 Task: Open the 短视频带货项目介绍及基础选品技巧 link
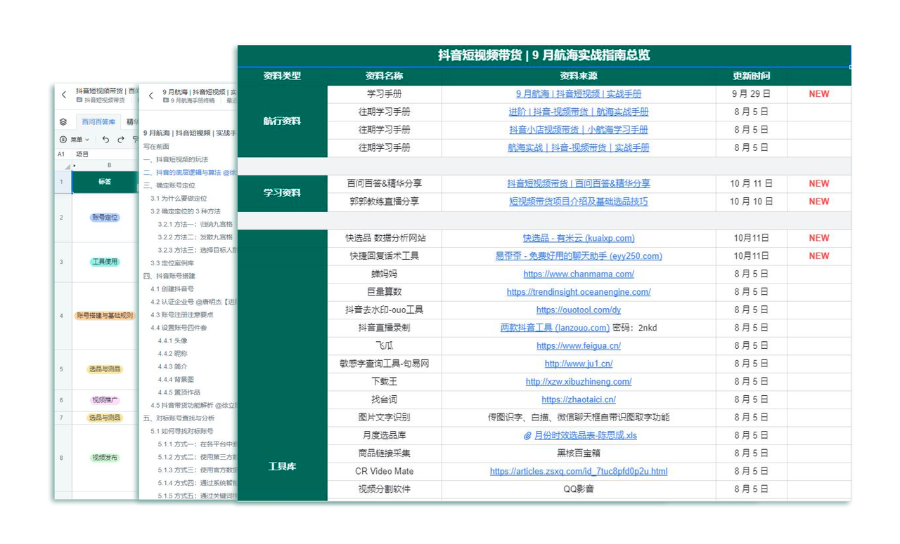(x=579, y=201)
